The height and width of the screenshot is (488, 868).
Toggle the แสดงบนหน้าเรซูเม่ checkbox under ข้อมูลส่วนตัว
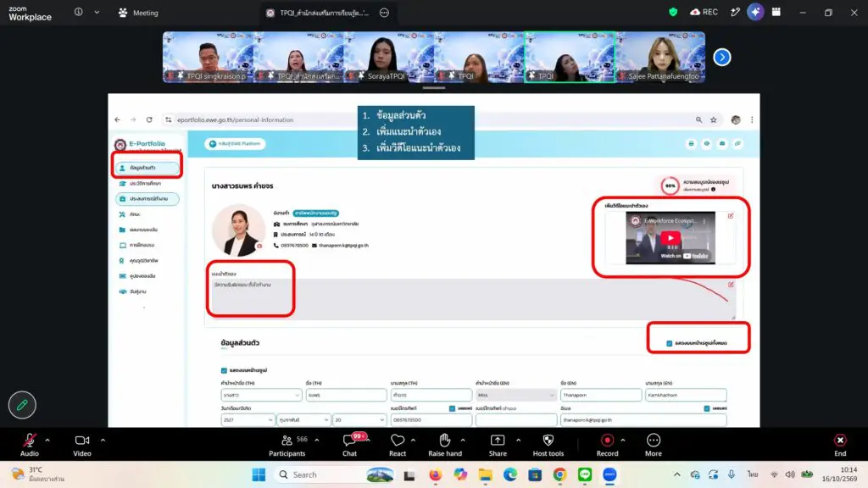click(224, 370)
